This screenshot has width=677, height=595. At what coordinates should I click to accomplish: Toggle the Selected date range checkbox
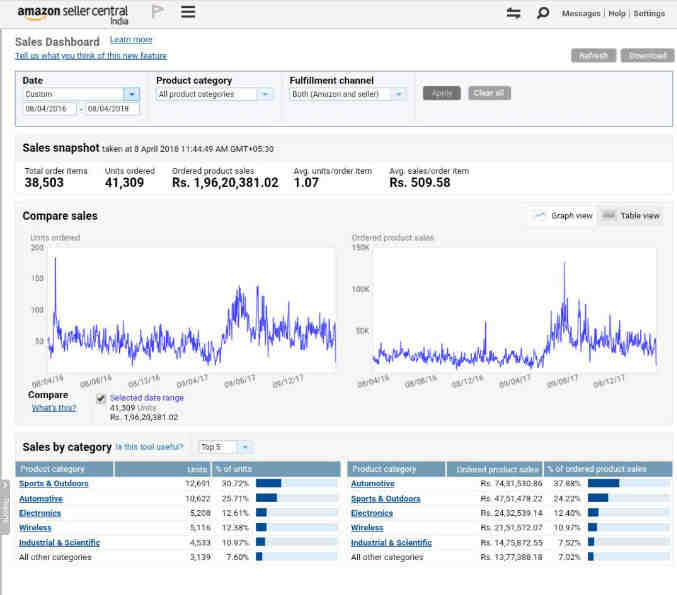(x=101, y=399)
